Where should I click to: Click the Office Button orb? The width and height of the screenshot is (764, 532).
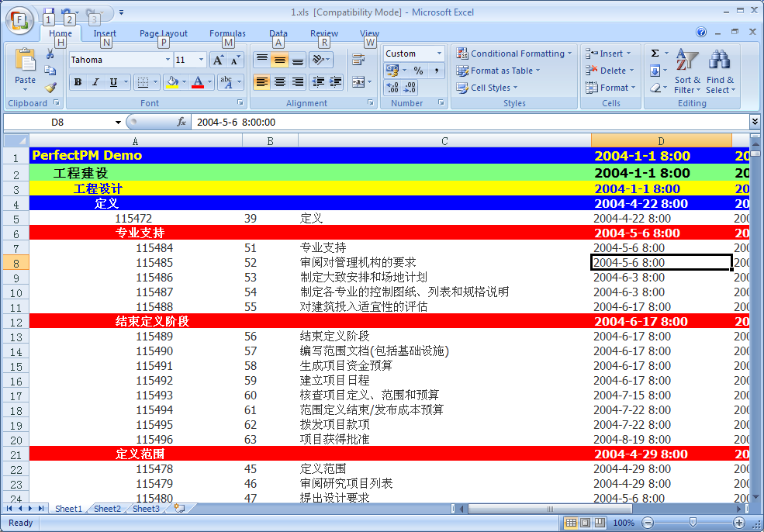(x=19, y=20)
